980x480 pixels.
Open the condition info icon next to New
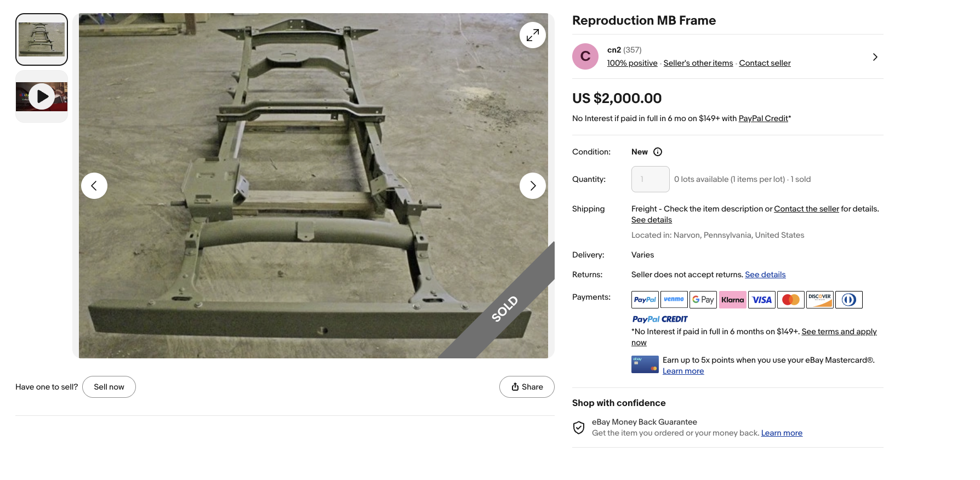tap(658, 152)
